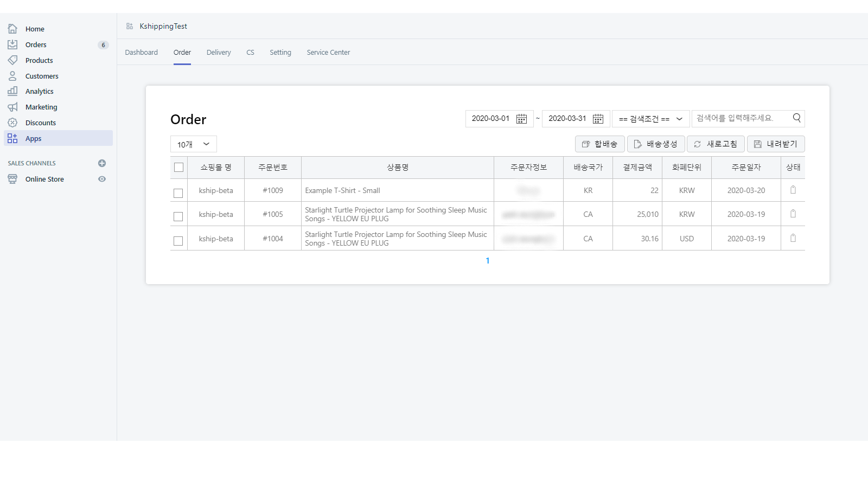Click the Analytics bar chart icon
Viewport: 868px width, 488px height.
12,91
